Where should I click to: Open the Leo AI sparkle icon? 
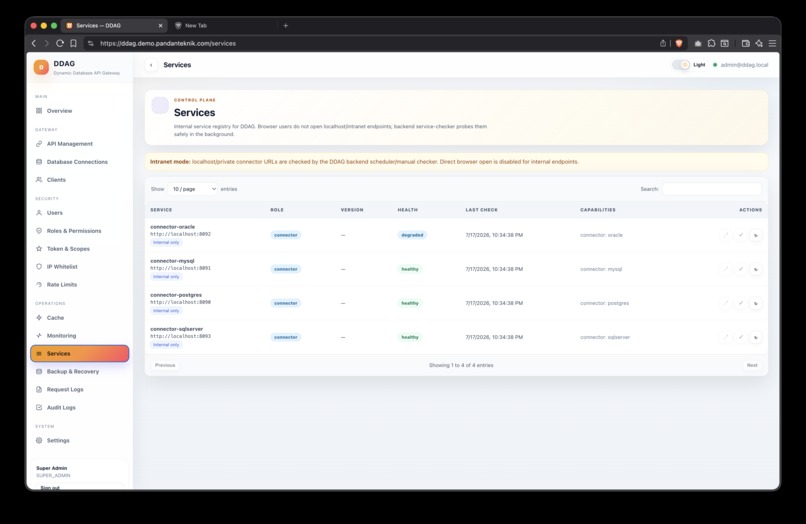759,43
